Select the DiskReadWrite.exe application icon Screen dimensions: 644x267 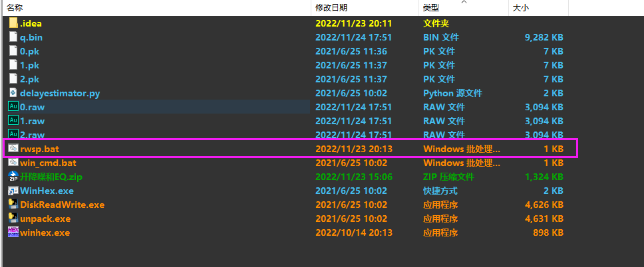pyautogui.click(x=13, y=205)
